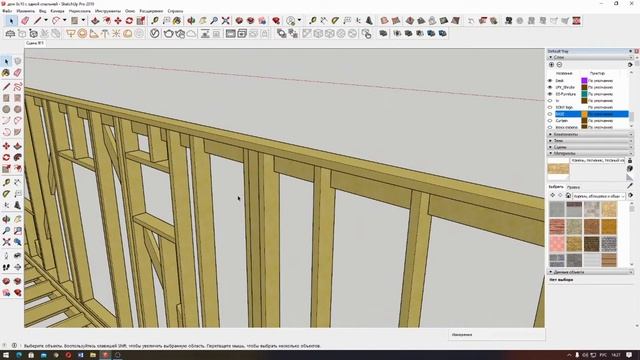Show the hidden fourth layer row
The width and height of the screenshot is (640, 360).
pos(550,100)
